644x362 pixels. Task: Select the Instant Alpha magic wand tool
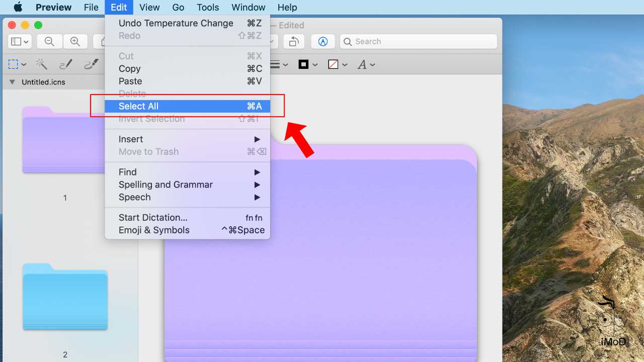click(41, 64)
